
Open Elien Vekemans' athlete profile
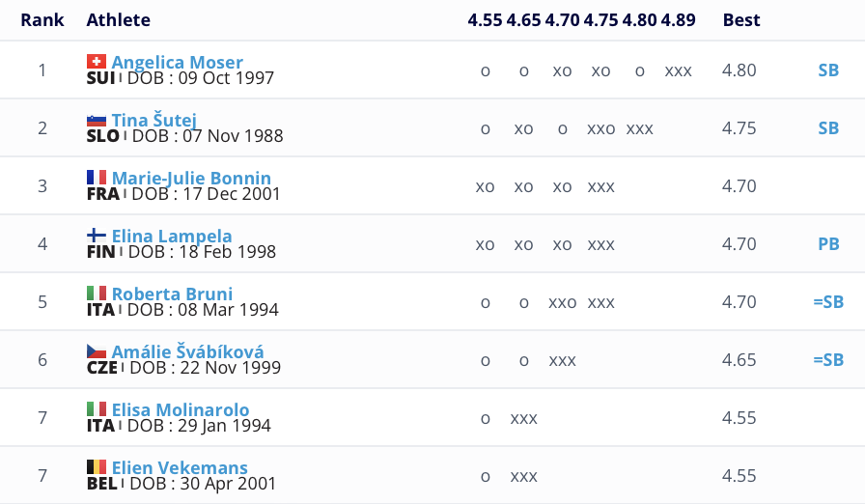pos(180,467)
